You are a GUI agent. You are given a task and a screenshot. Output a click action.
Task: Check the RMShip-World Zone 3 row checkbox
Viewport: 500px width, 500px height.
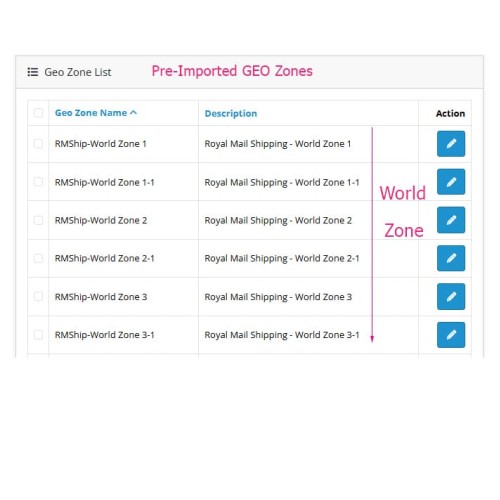click(38, 296)
